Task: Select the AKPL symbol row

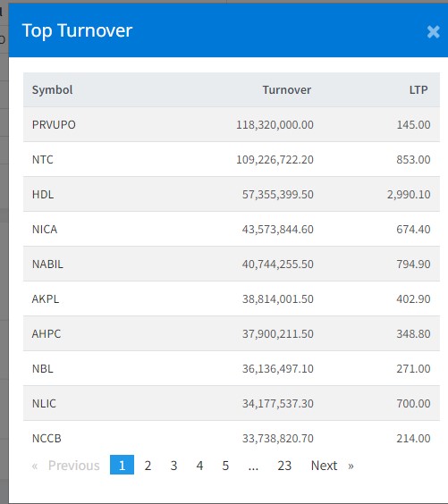Action: click(x=232, y=298)
